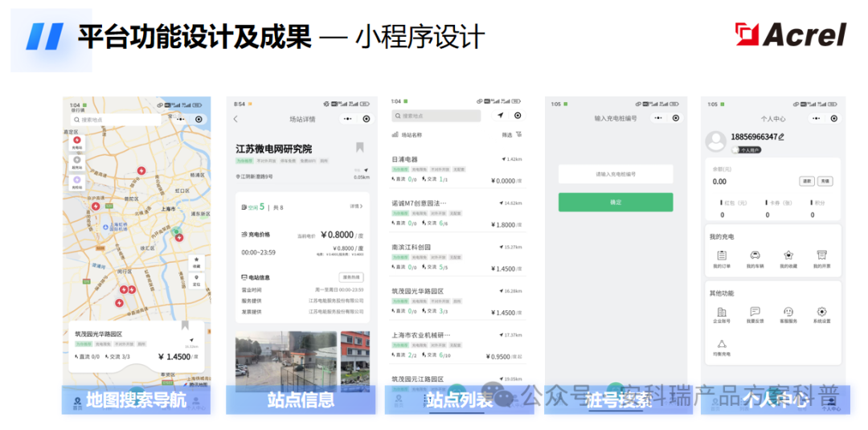Open the 筛选 filter in the station list
The image size is (868, 430).
point(511,134)
